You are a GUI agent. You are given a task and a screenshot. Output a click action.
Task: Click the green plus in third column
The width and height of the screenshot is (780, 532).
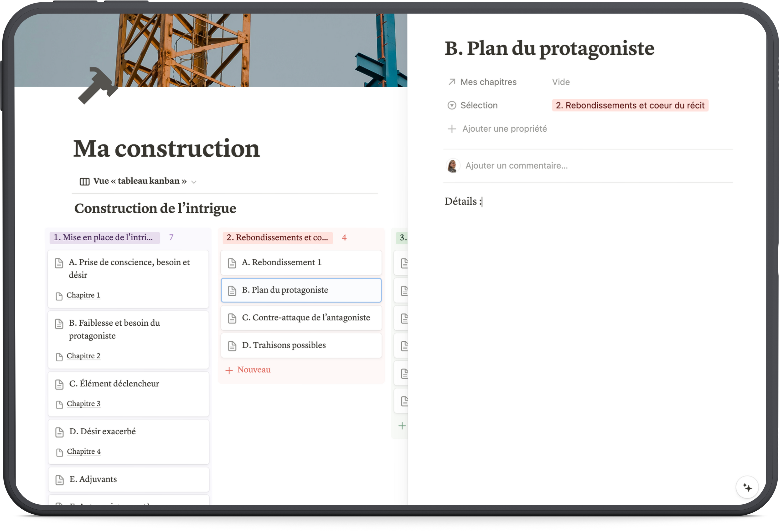click(402, 426)
